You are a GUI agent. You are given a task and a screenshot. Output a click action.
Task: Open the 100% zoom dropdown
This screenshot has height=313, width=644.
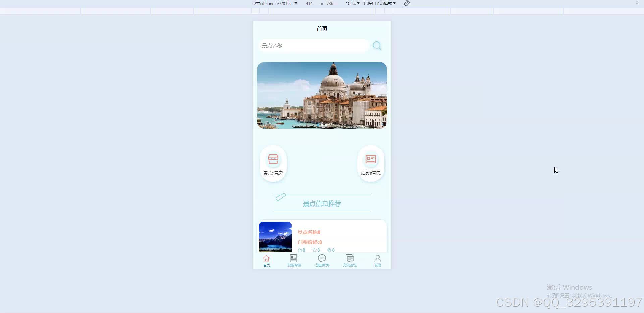point(352,3)
